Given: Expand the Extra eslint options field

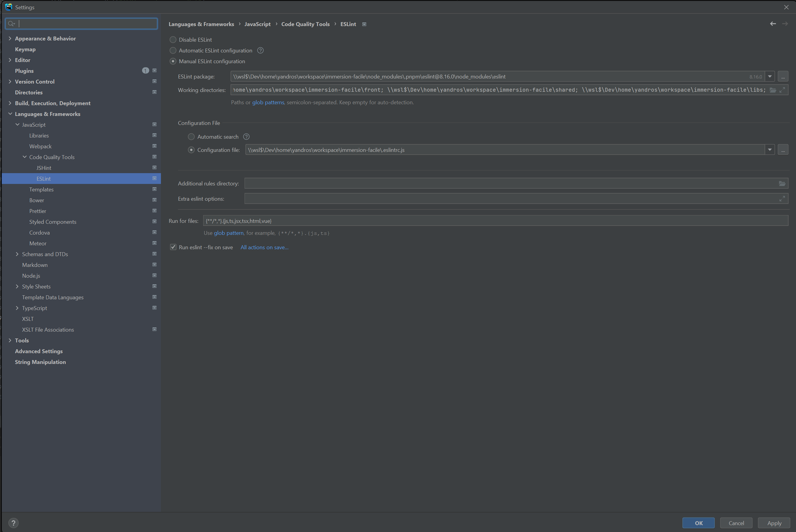Looking at the screenshot, I should click(x=782, y=199).
